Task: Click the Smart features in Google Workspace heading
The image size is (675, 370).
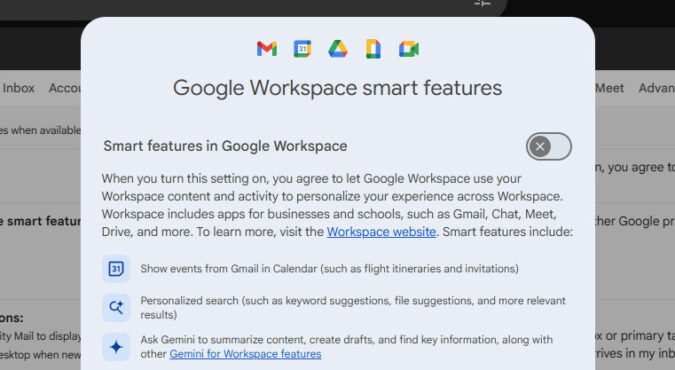Action: 225,146
